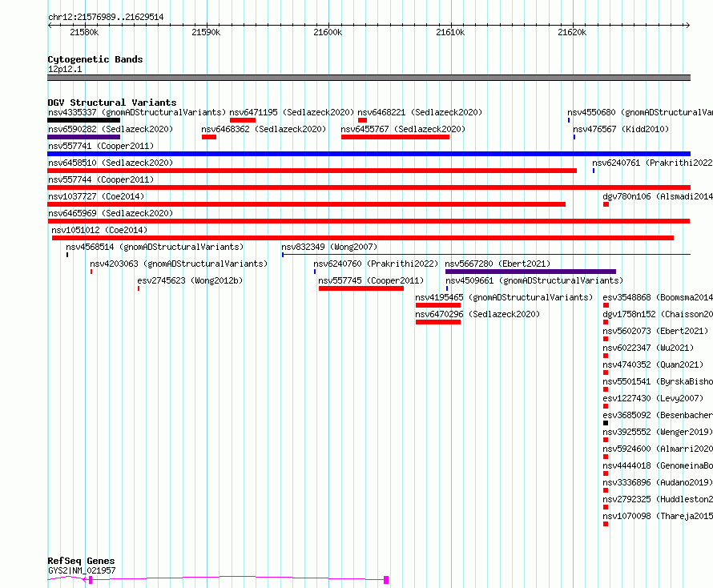Click the 21620k ruler tick label
This screenshot has width=713, height=588.
point(572,32)
